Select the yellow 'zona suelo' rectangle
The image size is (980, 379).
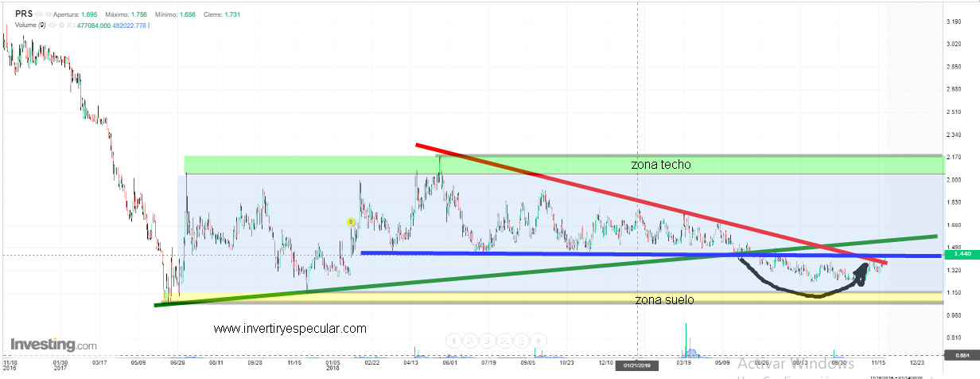coord(477,297)
